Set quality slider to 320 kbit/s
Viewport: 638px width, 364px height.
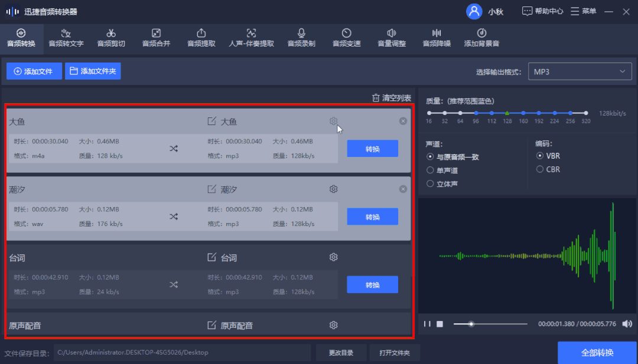[585, 113]
